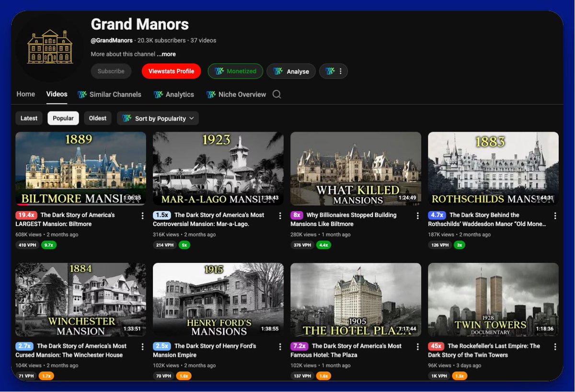Click the 126 VPH pill
The image size is (575, 392).
(x=440, y=245)
